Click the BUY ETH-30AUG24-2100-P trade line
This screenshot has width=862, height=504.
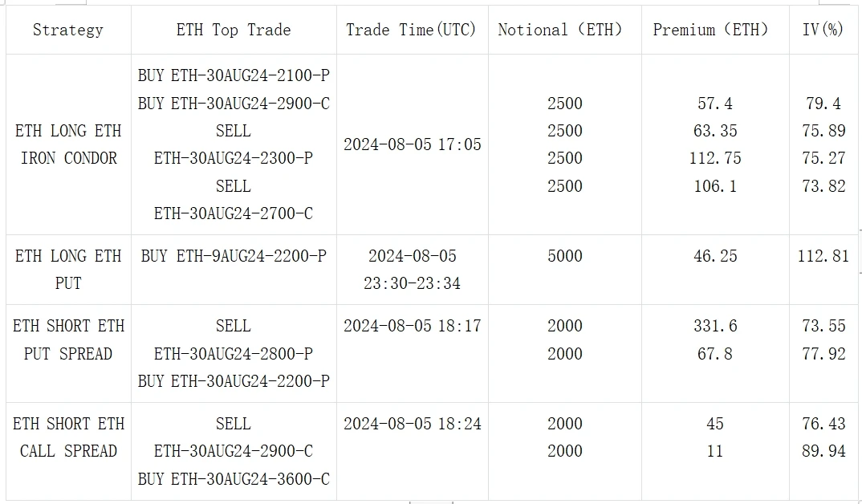[234, 76]
